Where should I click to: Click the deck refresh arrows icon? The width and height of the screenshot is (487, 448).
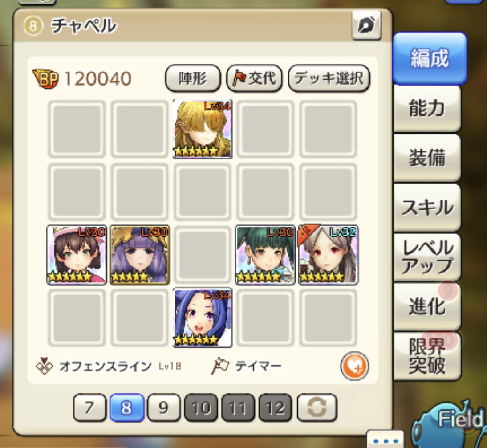(317, 407)
